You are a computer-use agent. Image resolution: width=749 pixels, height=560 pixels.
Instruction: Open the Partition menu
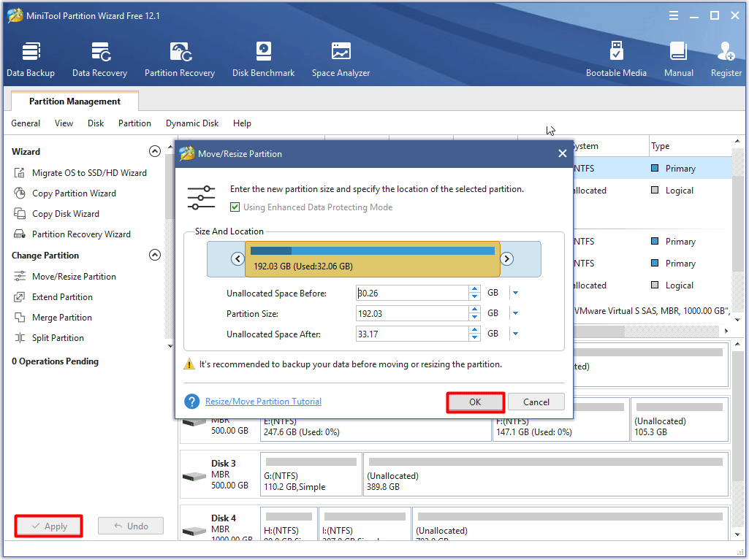[134, 123]
